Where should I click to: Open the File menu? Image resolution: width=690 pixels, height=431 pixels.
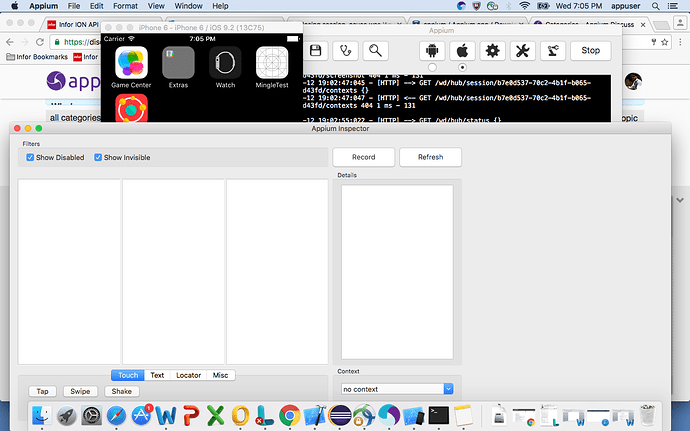tap(73, 6)
